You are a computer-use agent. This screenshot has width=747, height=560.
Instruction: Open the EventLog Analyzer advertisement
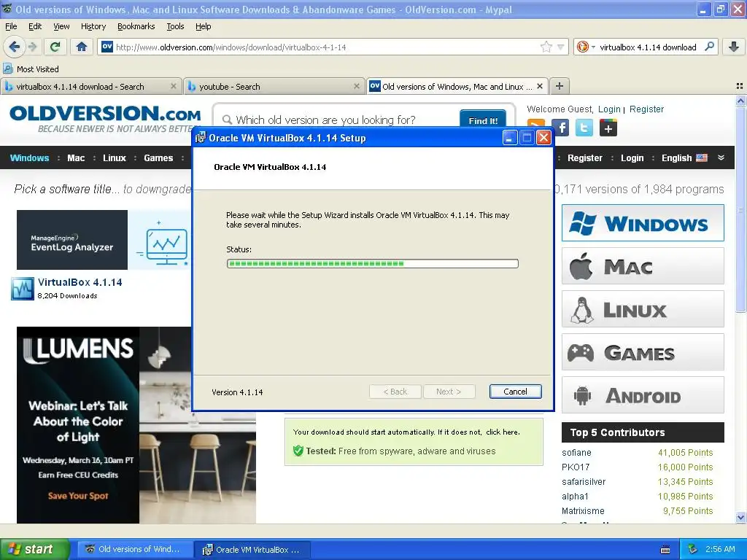click(x=104, y=239)
